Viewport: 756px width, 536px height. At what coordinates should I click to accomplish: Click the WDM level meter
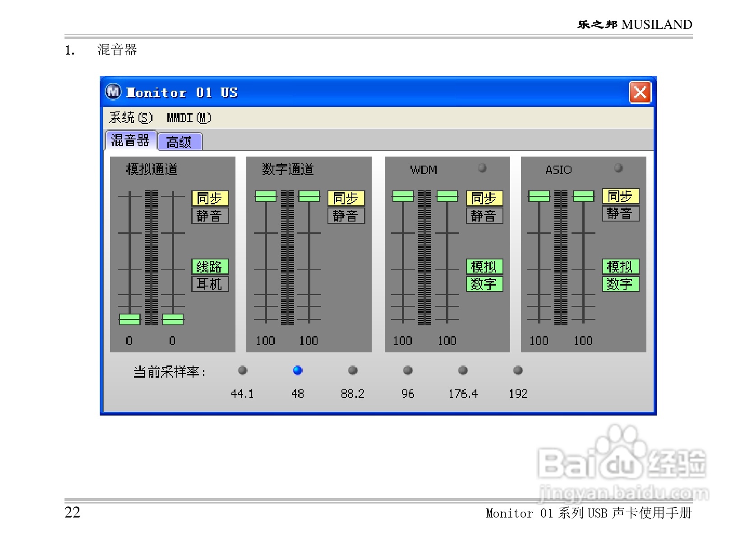[x=424, y=258]
